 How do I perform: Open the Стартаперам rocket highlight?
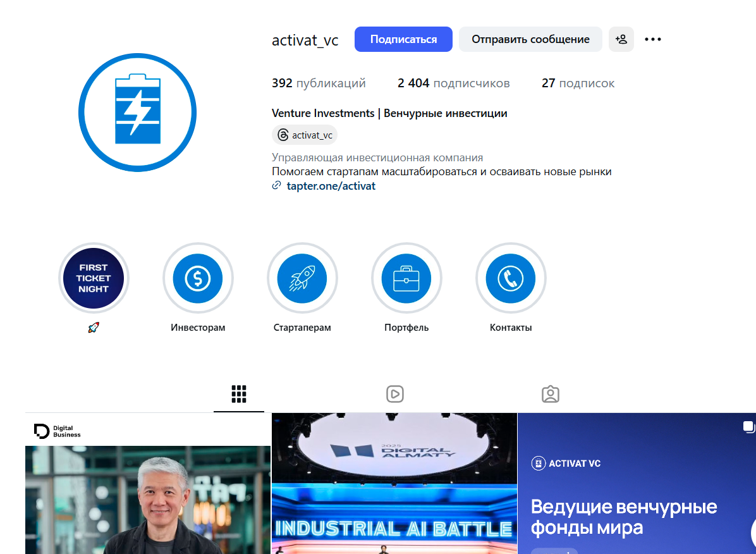(x=302, y=278)
